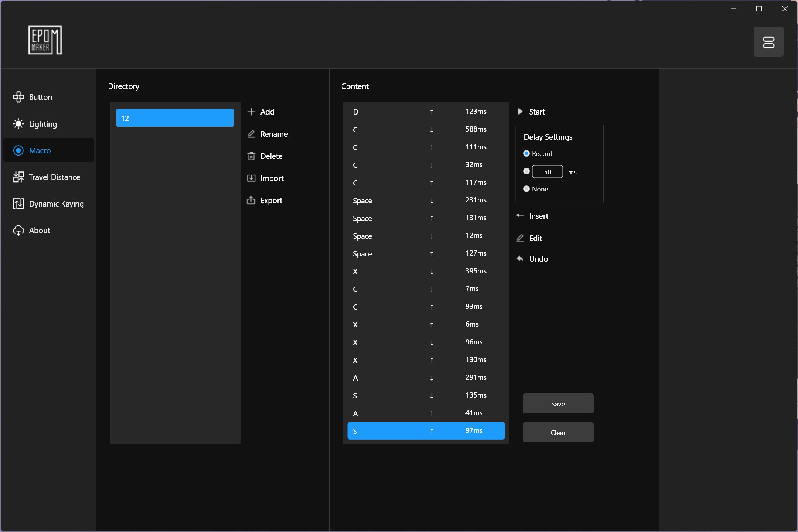The width and height of the screenshot is (798, 532).
Task: Click the delay value field showing 50
Action: click(548, 171)
